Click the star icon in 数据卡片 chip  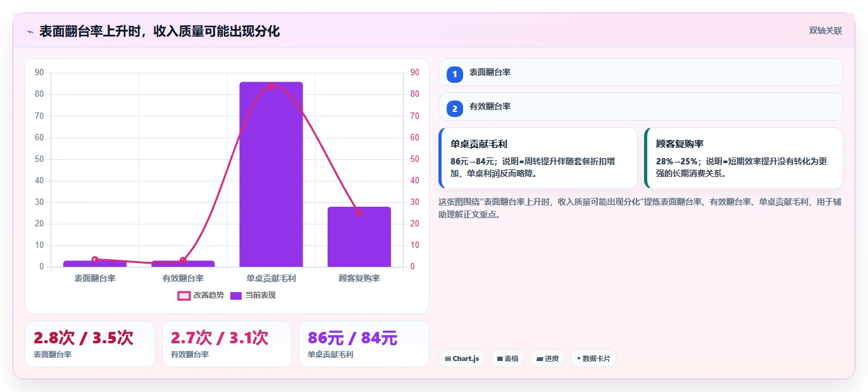(578, 358)
